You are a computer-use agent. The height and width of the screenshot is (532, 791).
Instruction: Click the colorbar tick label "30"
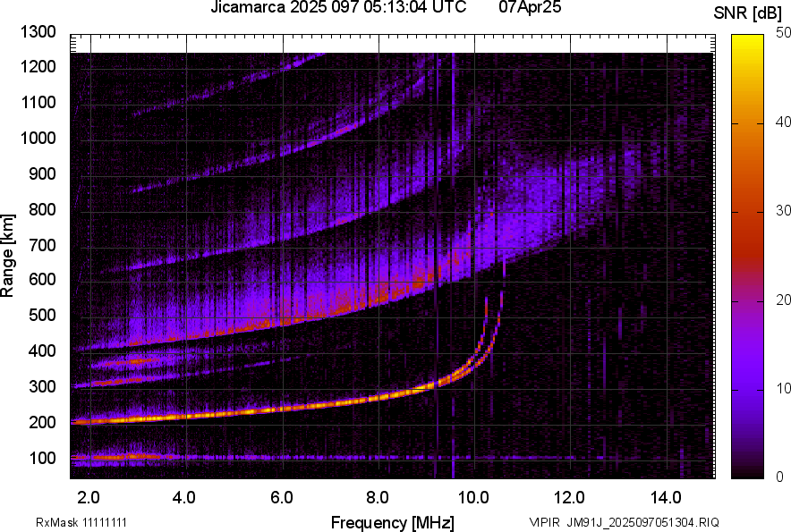click(784, 210)
